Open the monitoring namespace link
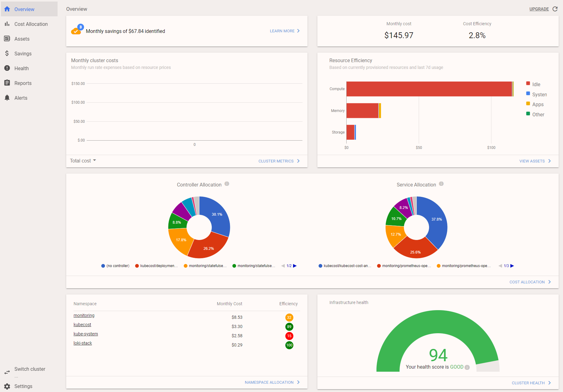 [84, 315]
